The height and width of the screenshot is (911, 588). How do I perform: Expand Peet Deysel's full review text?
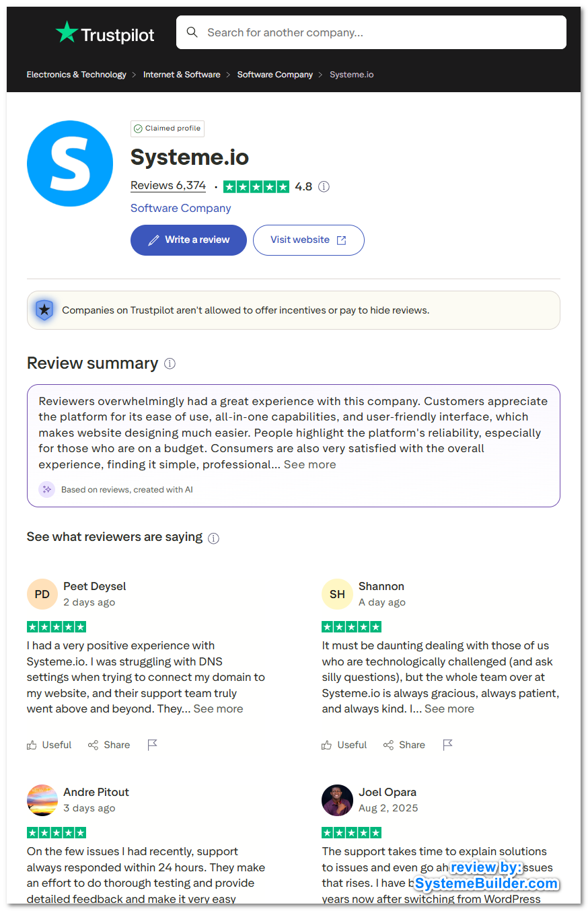(x=218, y=708)
